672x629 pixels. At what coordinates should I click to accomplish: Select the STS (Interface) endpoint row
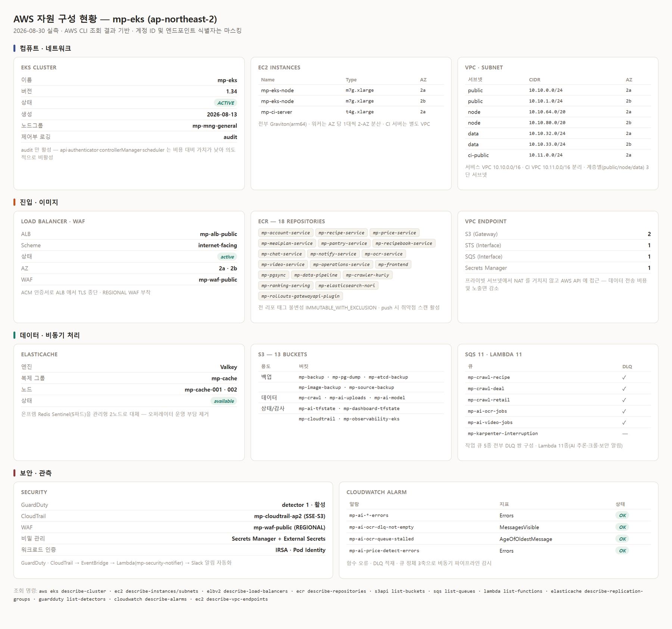click(558, 245)
